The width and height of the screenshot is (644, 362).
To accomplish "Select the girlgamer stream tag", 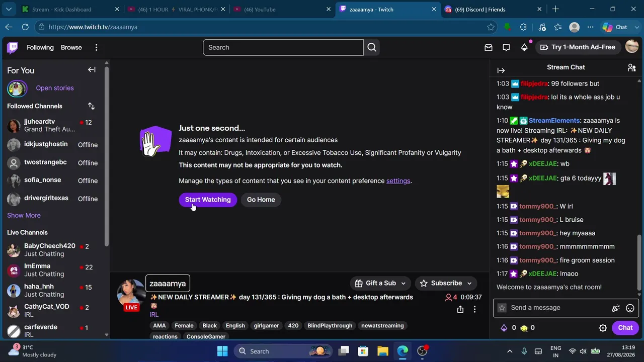I will click(x=266, y=326).
